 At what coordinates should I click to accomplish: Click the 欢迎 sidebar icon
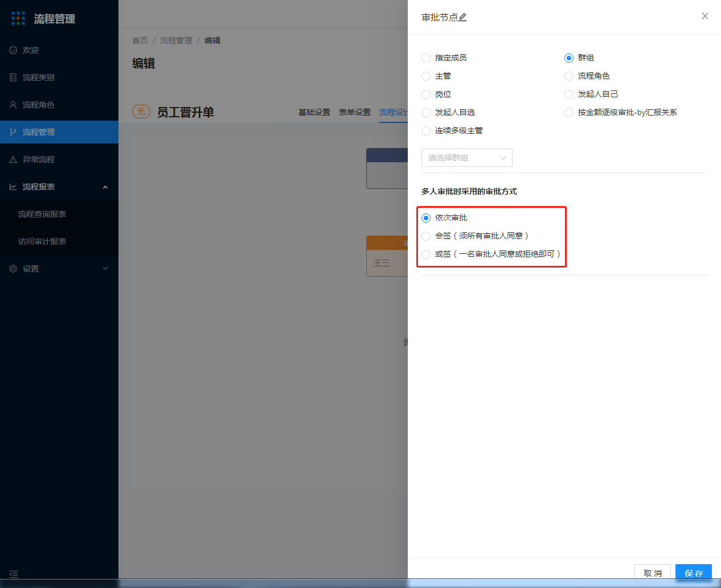click(x=13, y=50)
